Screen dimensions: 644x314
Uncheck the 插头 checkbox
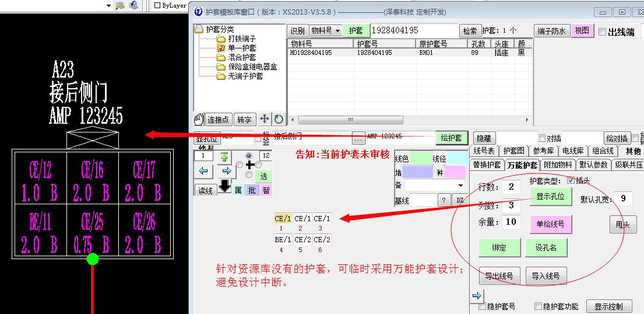point(571,180)
